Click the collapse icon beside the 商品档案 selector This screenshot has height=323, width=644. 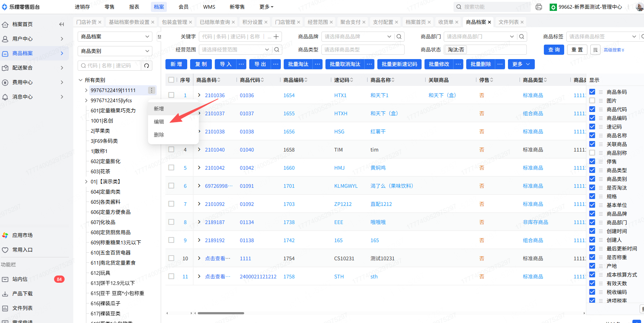click(x=159, y=37)
